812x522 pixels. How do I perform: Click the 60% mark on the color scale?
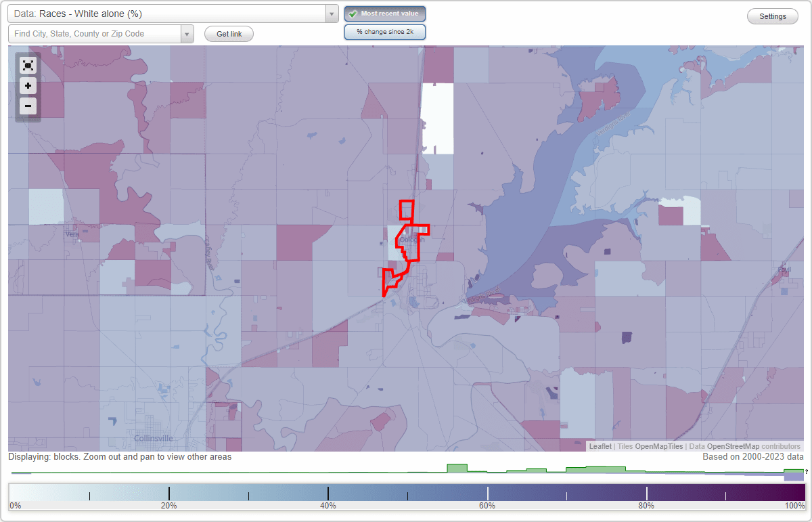(x=487, y=492)
